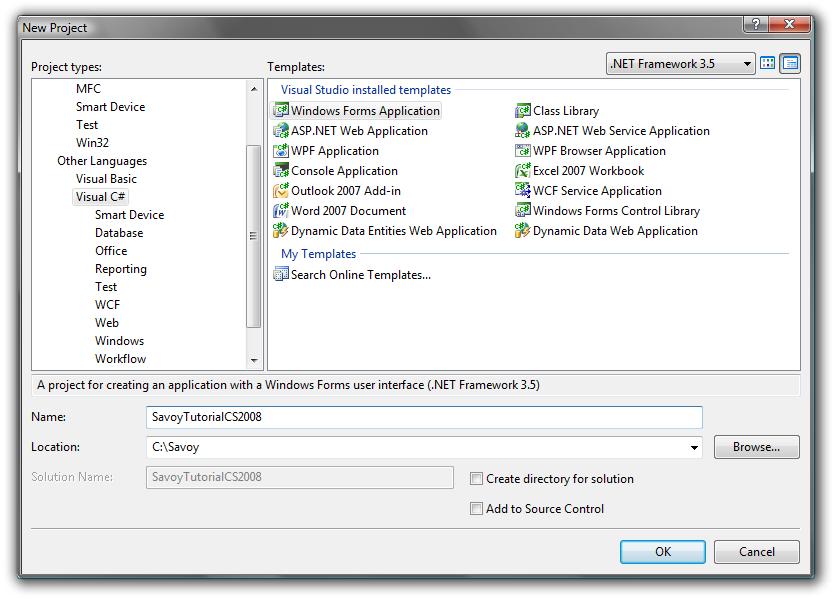Click the Search Online Templates... label
This screenshot has width=837, height=599.
coord(361,274)
